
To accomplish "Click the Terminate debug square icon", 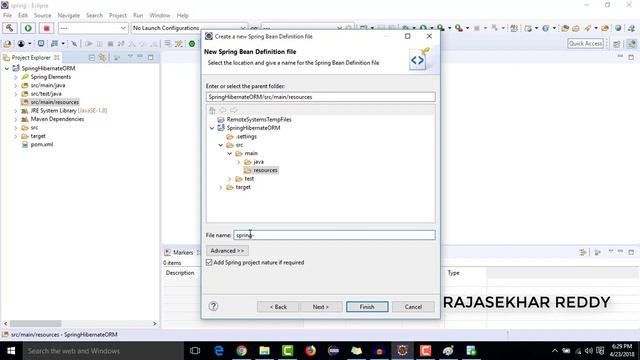I will [x=110, y=44].
